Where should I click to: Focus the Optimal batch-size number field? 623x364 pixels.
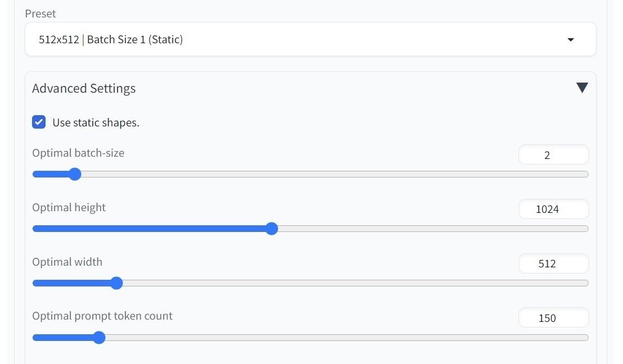coord(553,155)
